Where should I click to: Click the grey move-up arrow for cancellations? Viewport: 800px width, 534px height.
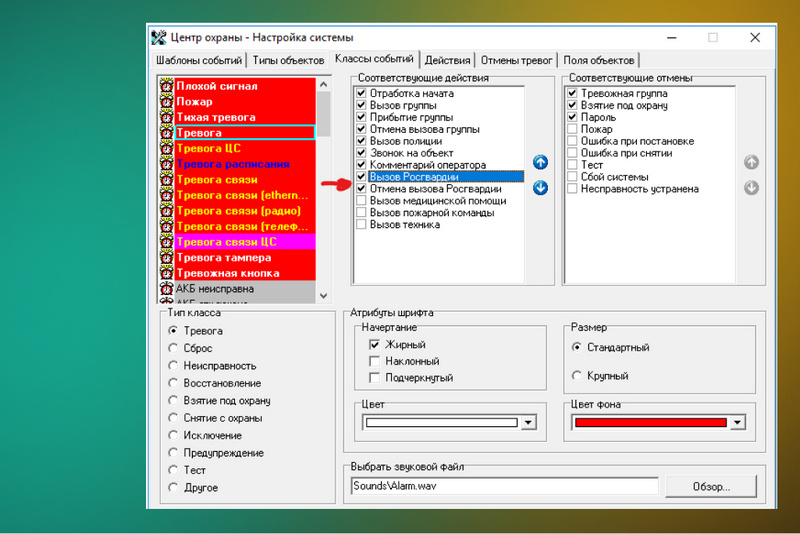point(752,162)
